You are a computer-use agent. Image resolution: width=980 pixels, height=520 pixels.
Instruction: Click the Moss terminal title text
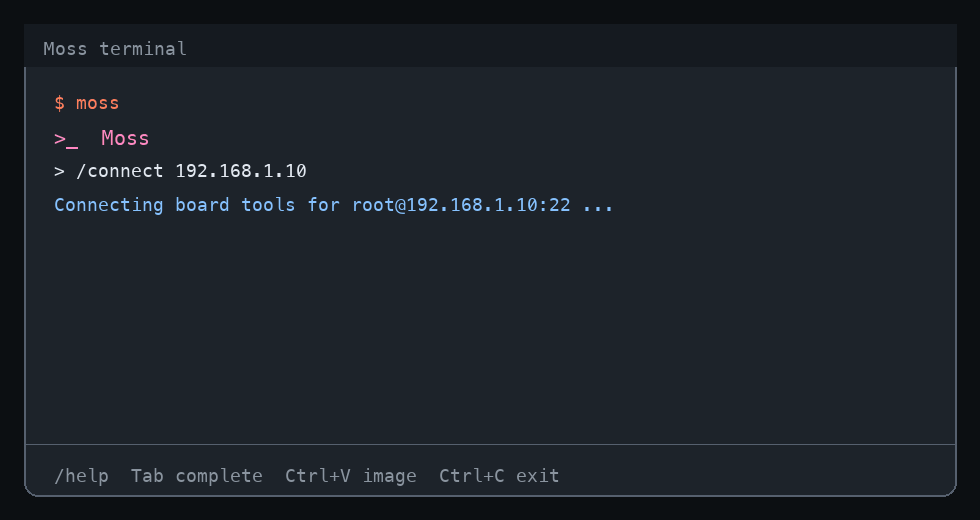115,49
